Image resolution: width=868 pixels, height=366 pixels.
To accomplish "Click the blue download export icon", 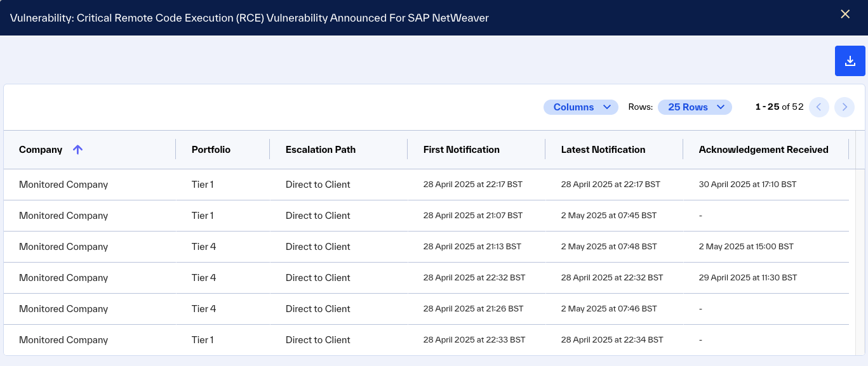I will [x=850, y=61].
